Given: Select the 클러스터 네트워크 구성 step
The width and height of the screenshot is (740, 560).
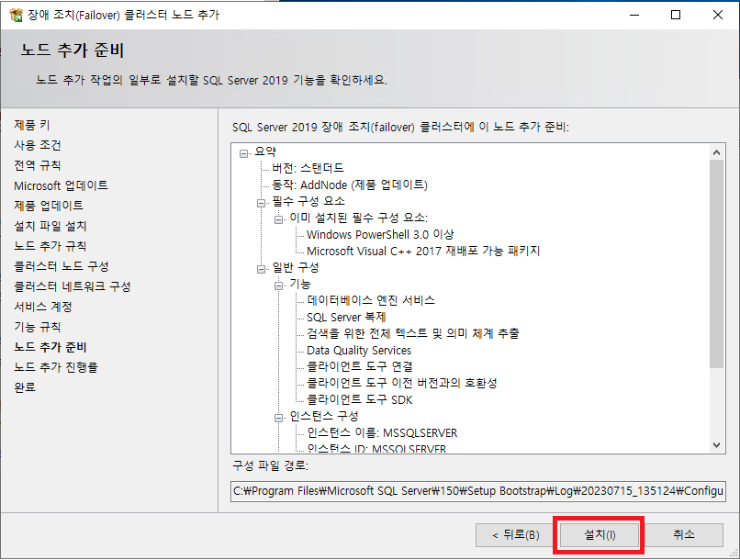Looking at the screenshot, I should (x=73, y=286).
